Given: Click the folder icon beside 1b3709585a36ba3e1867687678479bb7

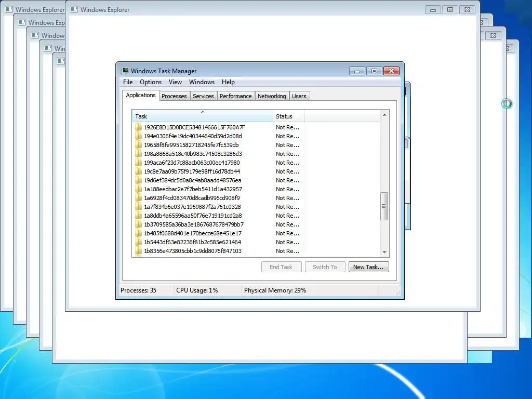Looking at the screenshot, I should pyautogui.click(x=138, y=224).
